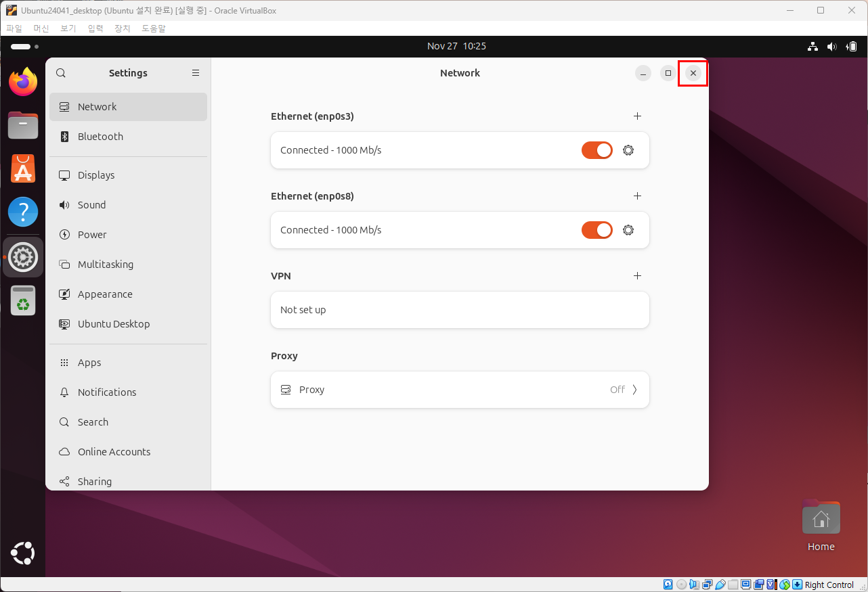Open the Settings search icon
The image size is (868, 592).
click(x=61, y=73)
